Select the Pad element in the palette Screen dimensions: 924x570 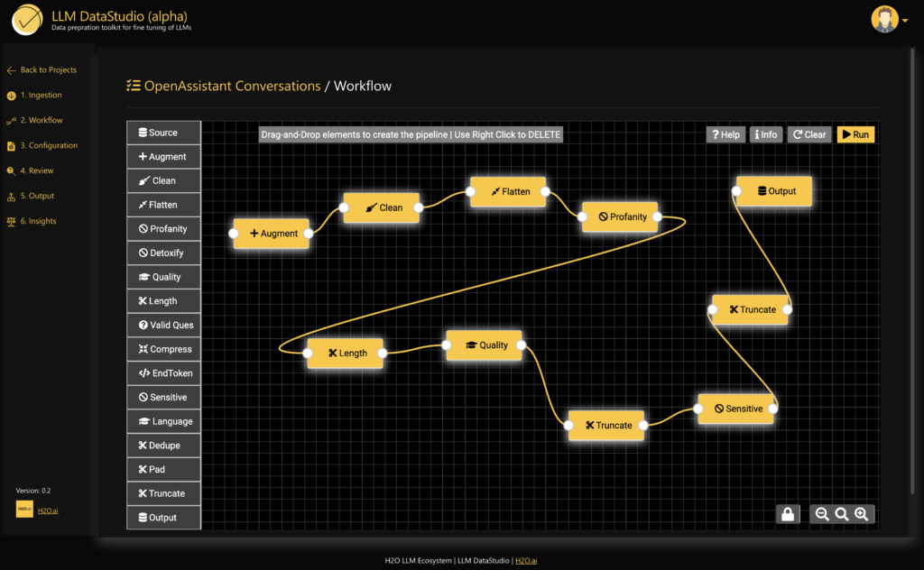point(163,469)
